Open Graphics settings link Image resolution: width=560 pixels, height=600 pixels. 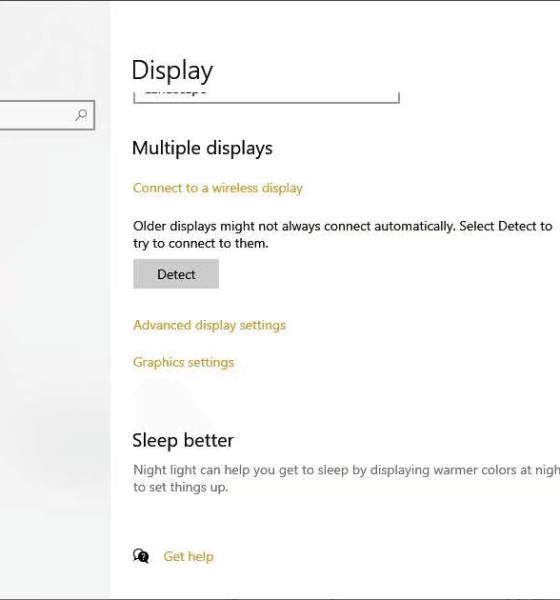(x=183, y=362)
